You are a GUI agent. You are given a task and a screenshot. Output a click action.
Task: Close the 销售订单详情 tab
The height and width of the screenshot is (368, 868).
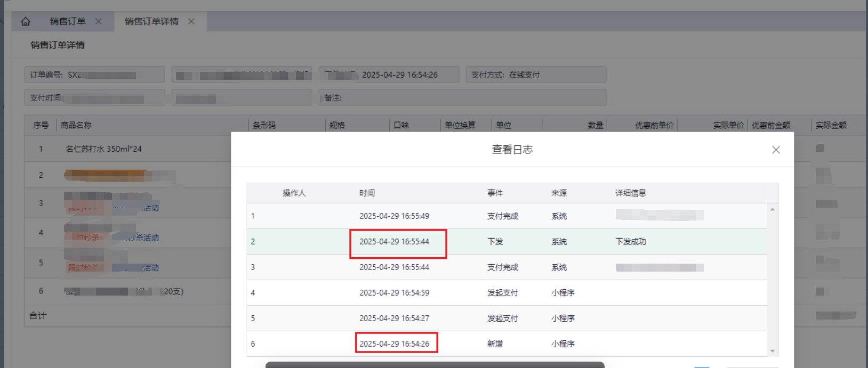tap(191, 21)
